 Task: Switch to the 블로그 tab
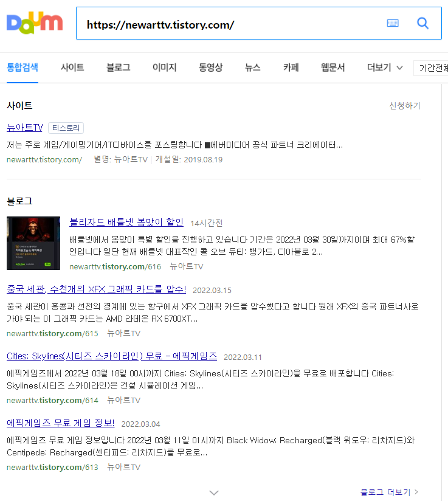coord(119,67)
